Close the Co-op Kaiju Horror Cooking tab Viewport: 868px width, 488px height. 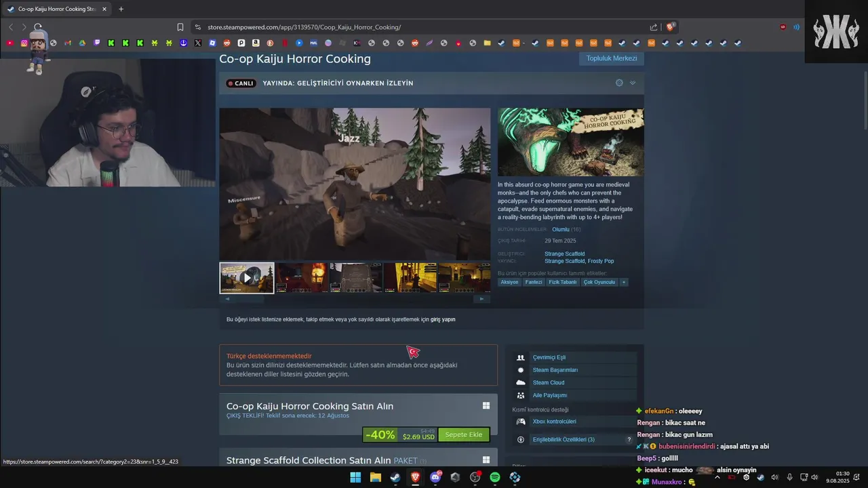(104, 9)
